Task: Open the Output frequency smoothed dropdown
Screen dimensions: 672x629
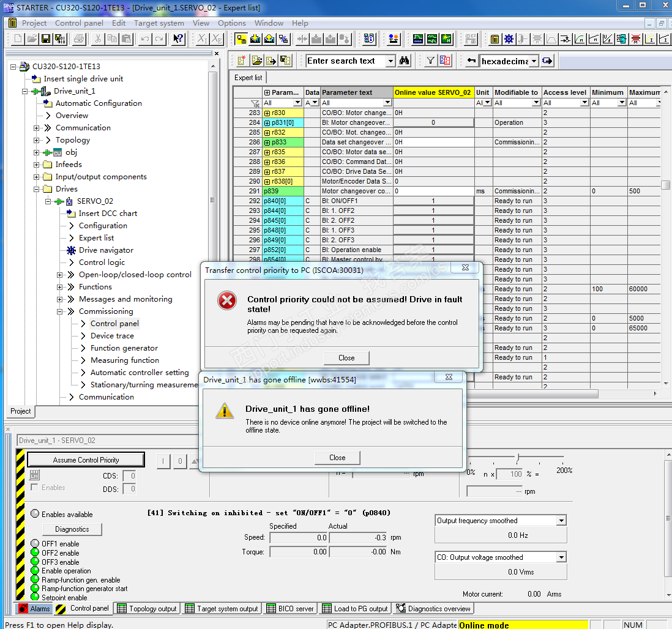Action: (x=561, y=521)
